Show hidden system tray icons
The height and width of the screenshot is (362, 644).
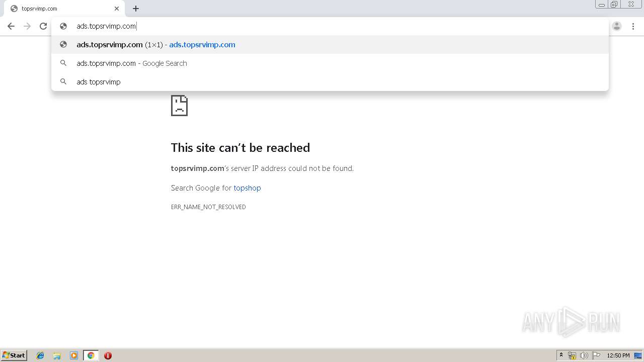[561, 355]
